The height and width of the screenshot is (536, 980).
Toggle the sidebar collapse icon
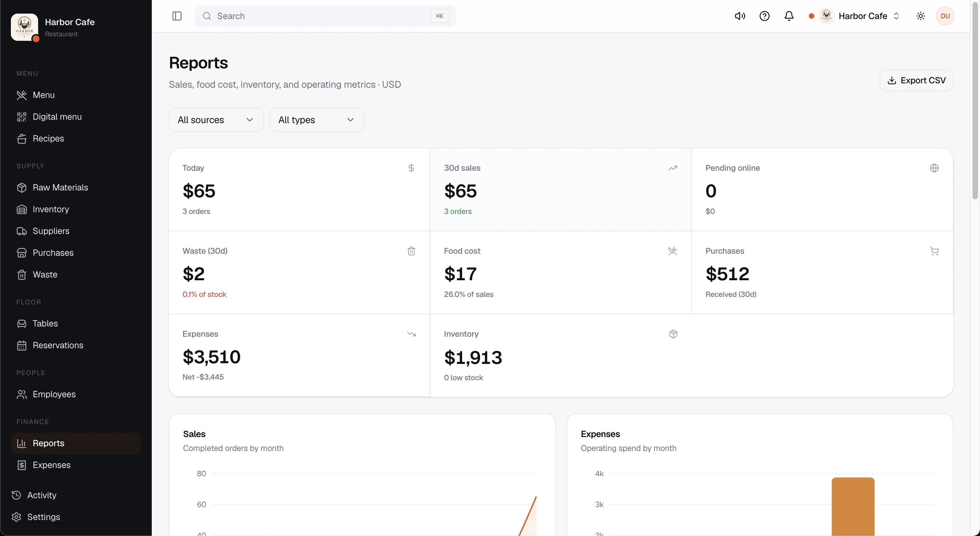[177, 16]
